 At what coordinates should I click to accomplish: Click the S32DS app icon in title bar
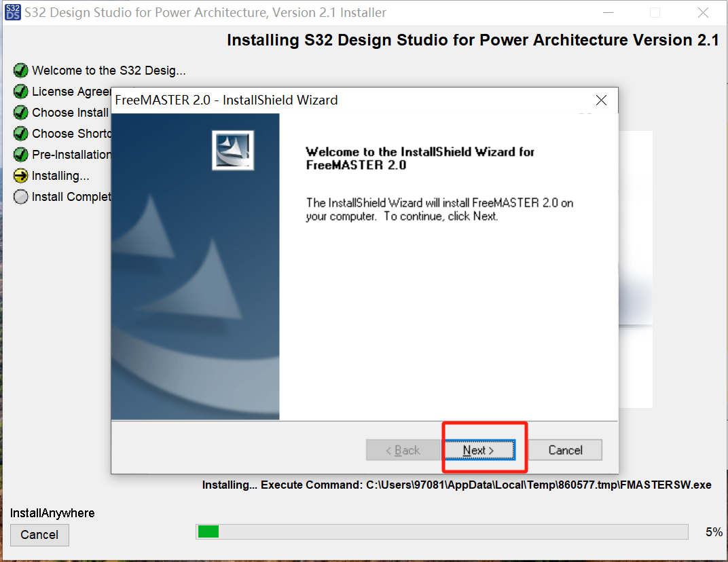pos(13,12)
